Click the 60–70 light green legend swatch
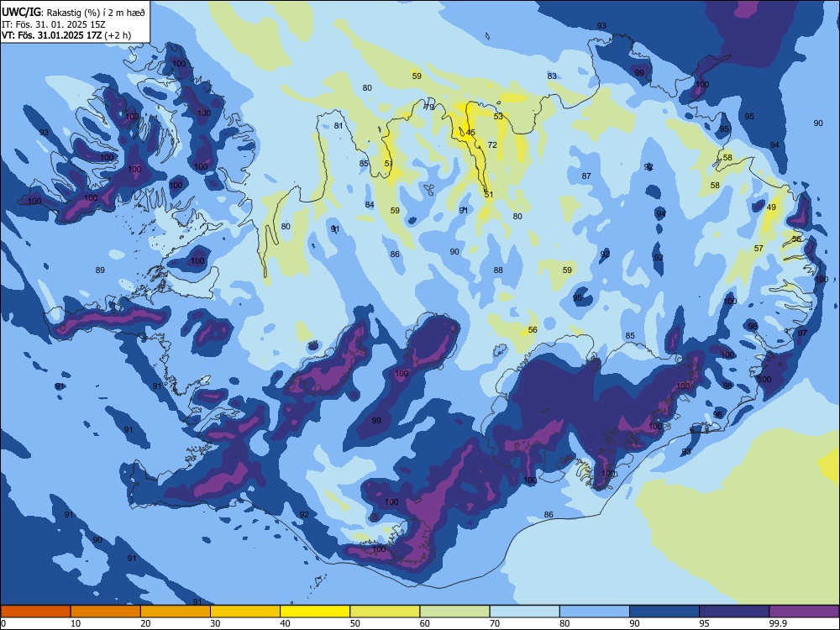The height and width of the screenshot is (630, 840). (x=454, y=612)
